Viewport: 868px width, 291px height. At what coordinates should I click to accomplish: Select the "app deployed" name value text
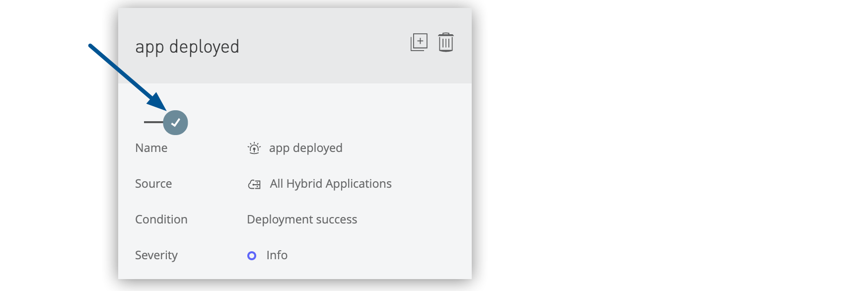pyautogui.click(x=305, y=148)
